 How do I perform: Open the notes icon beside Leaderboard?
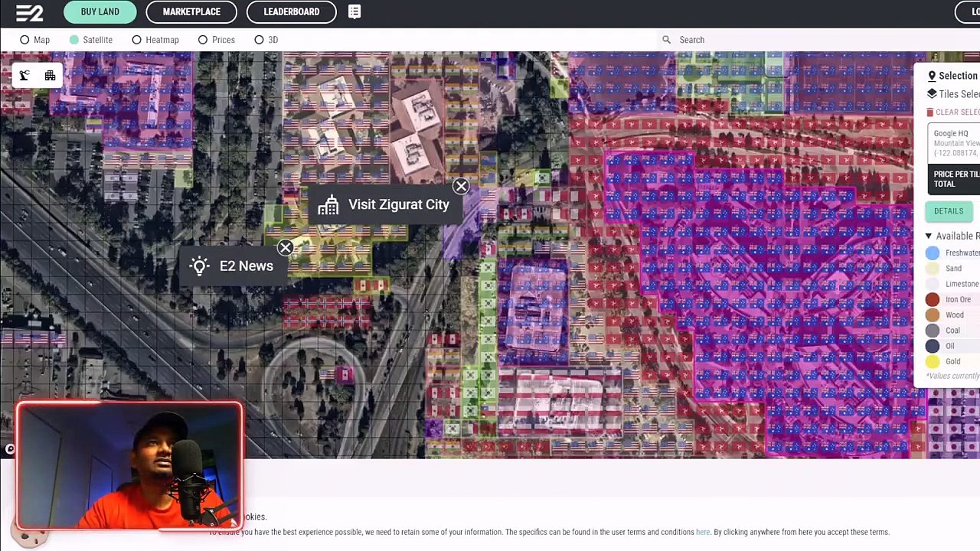point(354,11)
